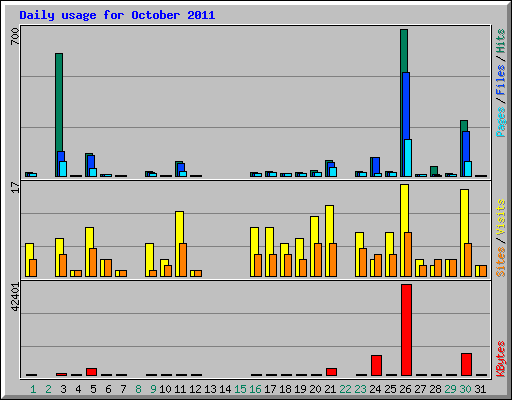Select day label "21" on the x-axis
The height and width of the screenshot is (400, 512).
[x=330, y=389]
